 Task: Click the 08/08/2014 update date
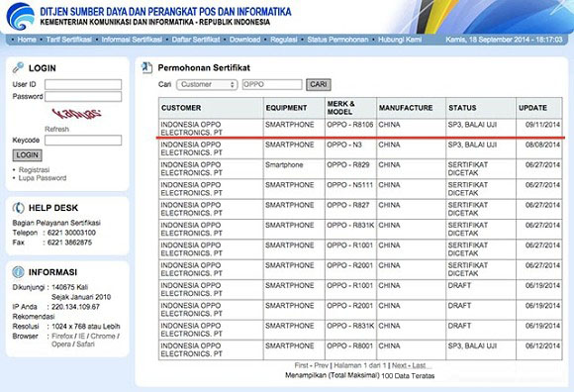pos(543,145)
